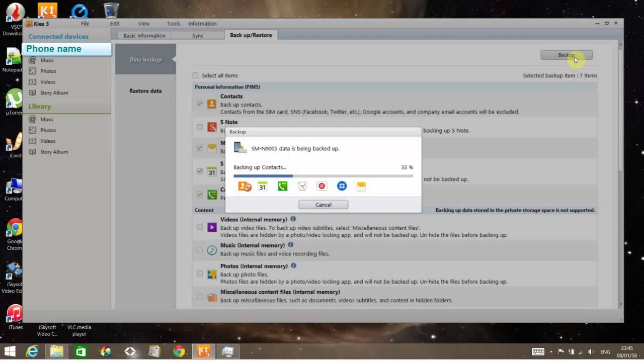Viewport: 644px width, 362px height.
Task: Open Story Album in Library section
Action: click(x=54, y=152)
